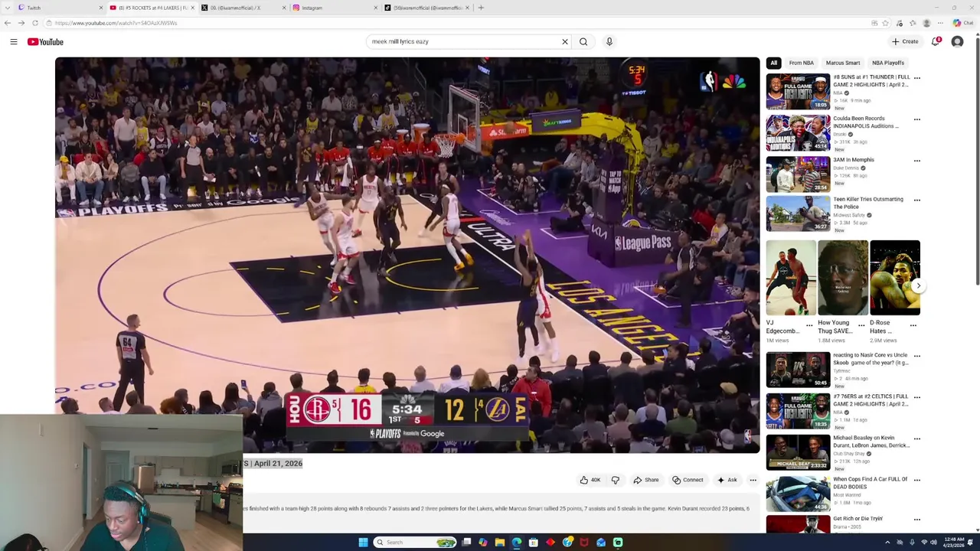Open YouTube notifications bell

tap(936, 42)
